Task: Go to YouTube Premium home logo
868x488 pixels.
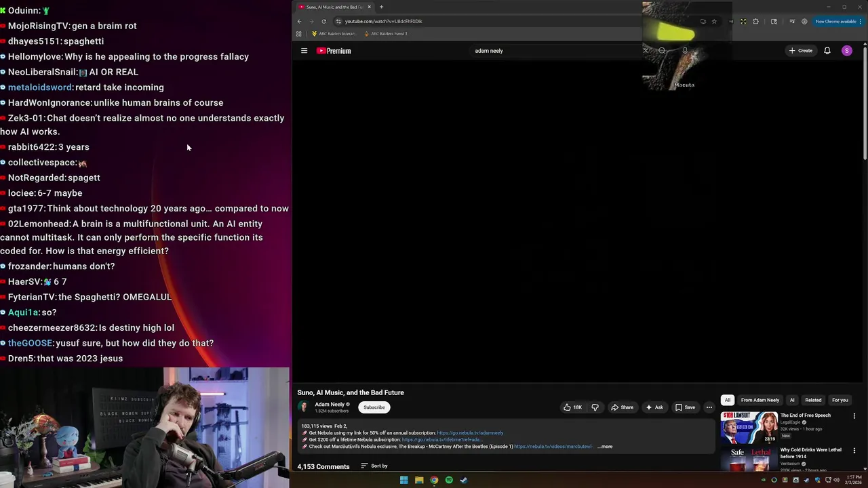Action: point(334,51)
